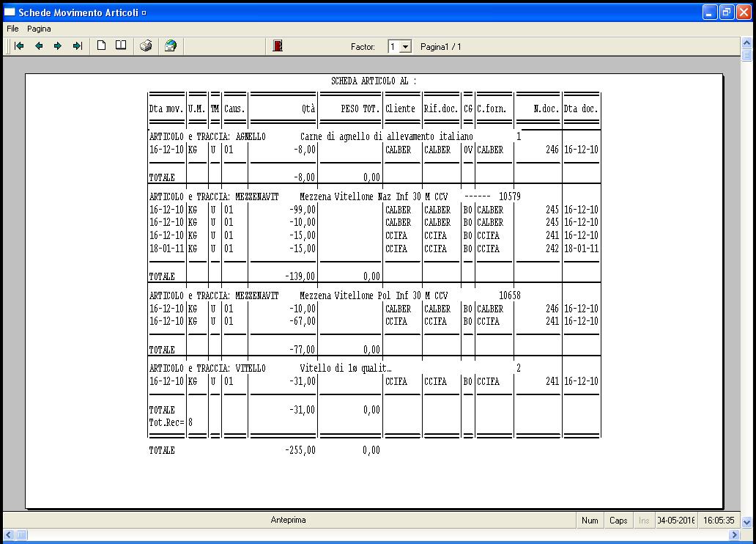The height and width of the screenshot is (544, 756).
Task: Click the Anteprima status bar label
Action: tap(289, 520)
